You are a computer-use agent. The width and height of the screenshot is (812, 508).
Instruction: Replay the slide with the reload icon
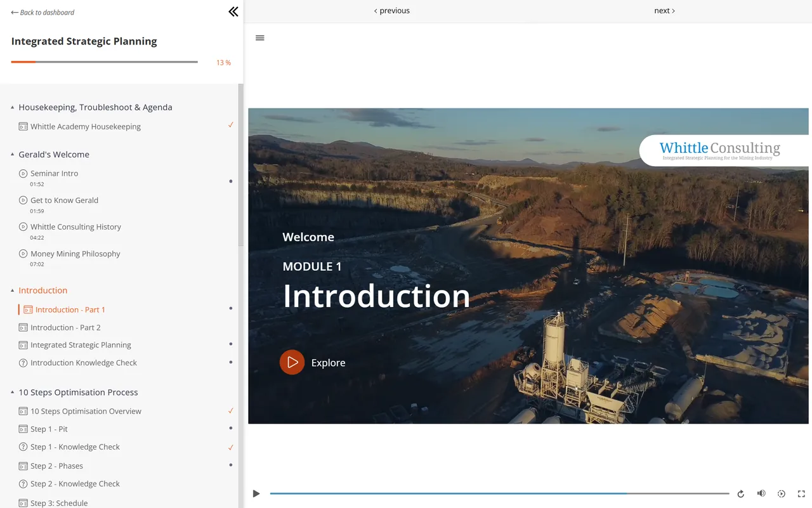pos(740,493)
